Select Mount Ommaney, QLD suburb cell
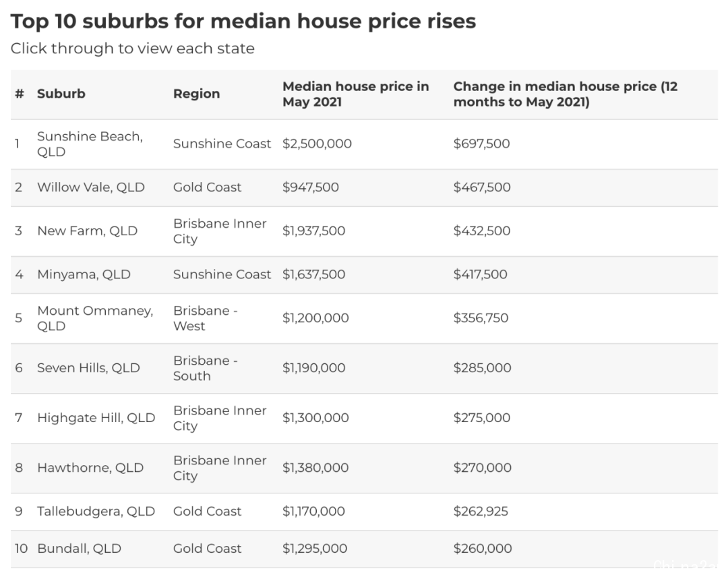Image resolution: width=728 pixels, height=575 pixels. coord(95,318)
